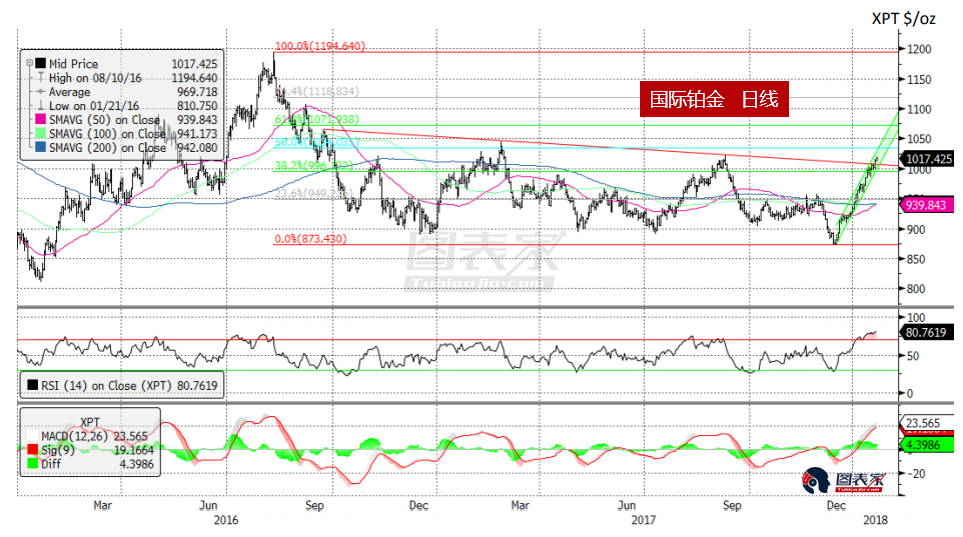
Task: Click the 1017.425 last price tag
Action: 927,158
